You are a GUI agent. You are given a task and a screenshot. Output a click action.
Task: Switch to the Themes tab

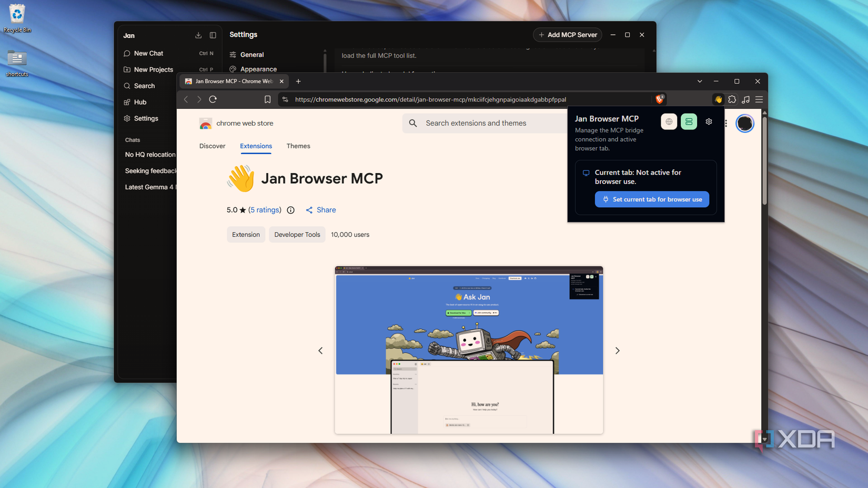(x=298, y=146)
